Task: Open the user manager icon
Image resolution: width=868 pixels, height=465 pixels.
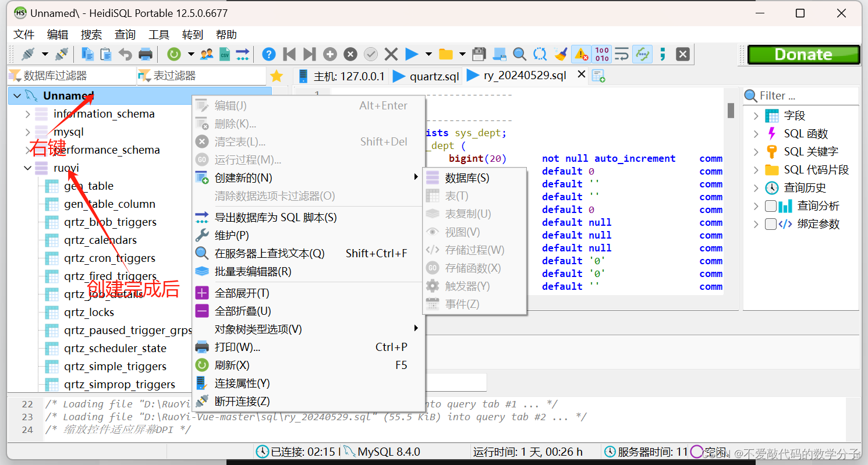Action: coord(207,54)
